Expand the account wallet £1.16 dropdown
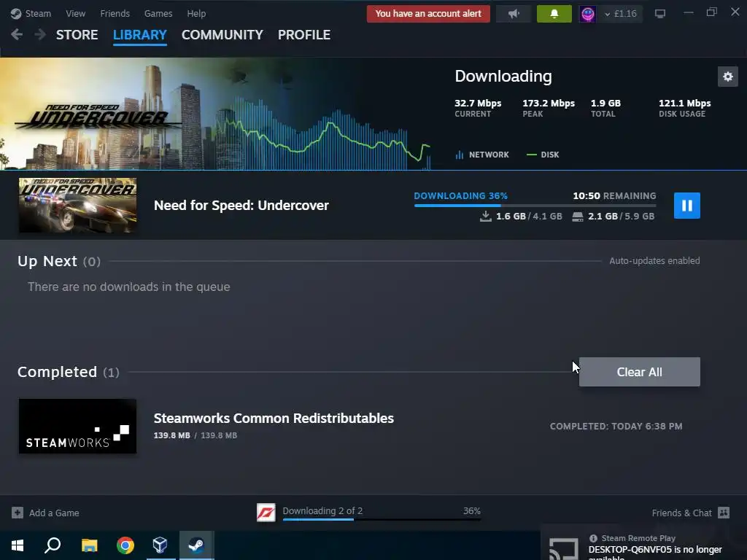747x560 pixels. pyautogui.click(x=621, y=14)
